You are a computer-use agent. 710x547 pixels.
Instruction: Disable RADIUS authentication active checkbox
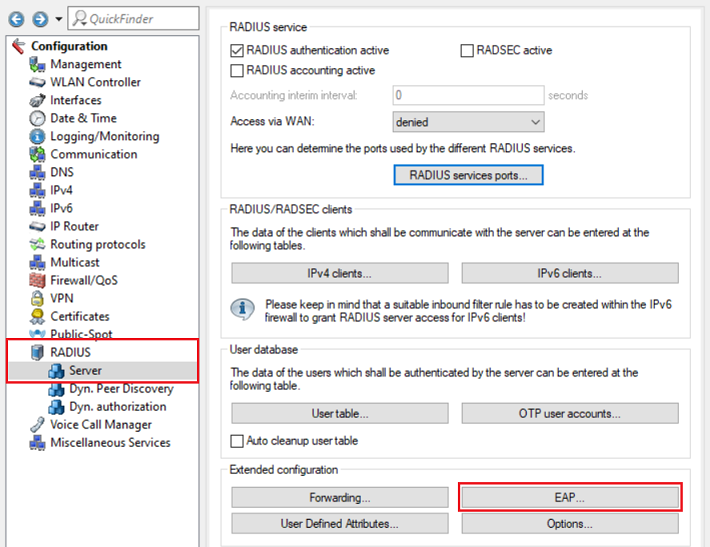pyautogui.click(x=237, y=50)
